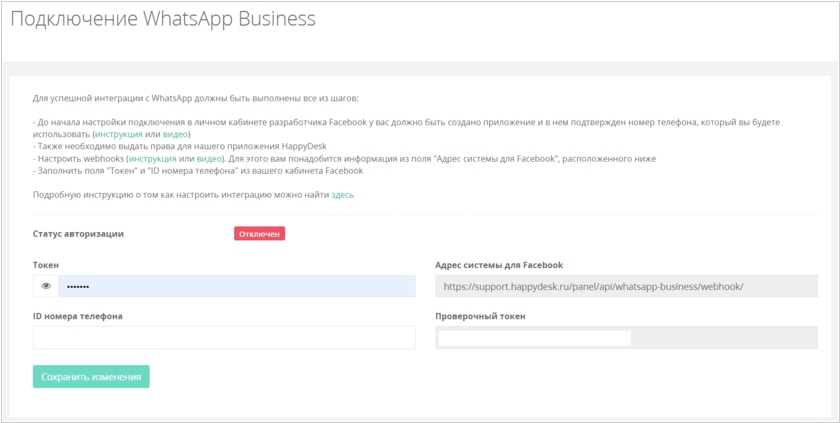Viewport: 840px width, 423px height.
Task: Click the Адрес системы для Facebook label
Action: tap(499, 265)
